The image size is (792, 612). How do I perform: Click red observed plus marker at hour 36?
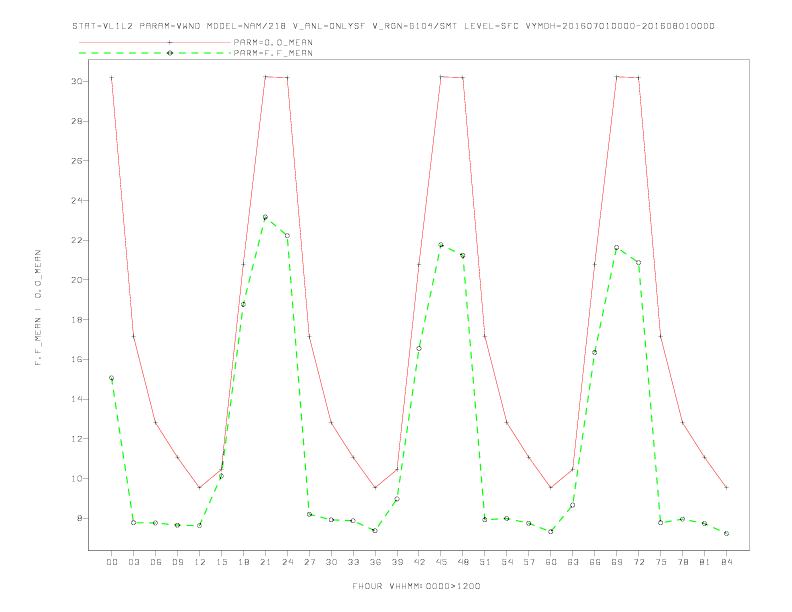coord(375,488)
